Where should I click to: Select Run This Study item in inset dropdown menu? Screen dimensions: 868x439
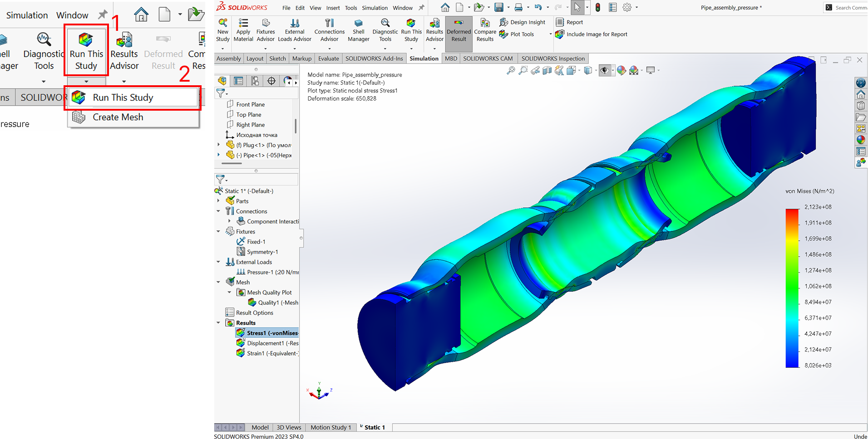(x=133, y=98)
